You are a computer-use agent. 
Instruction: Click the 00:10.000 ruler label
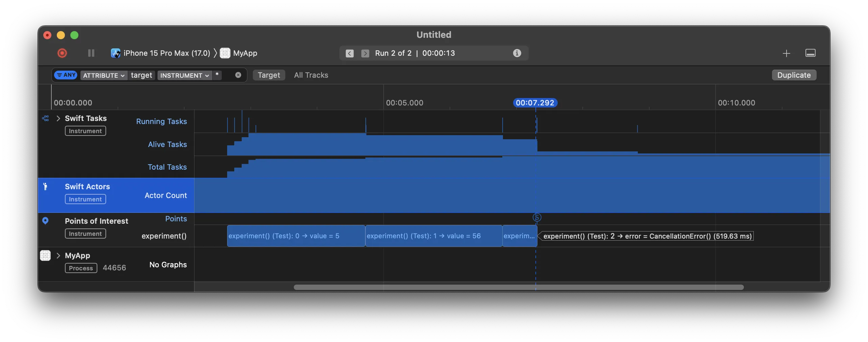737,103
